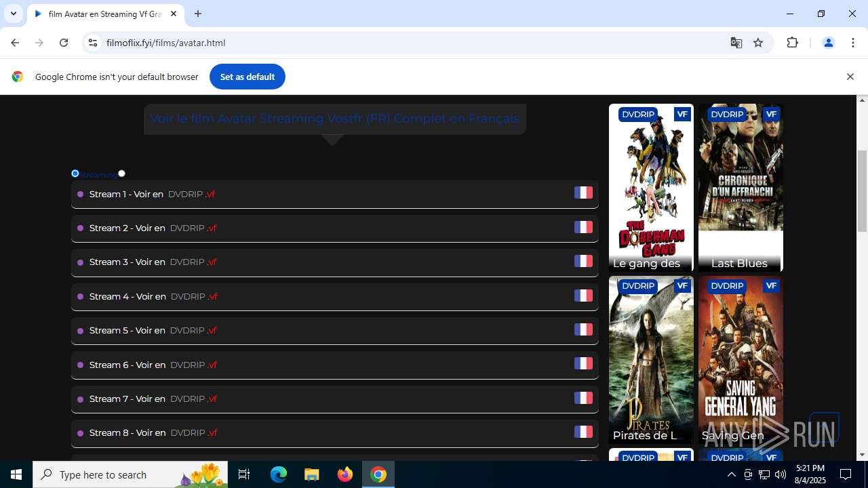Click the French flag on Stream 5
The height and width of the screenshot is (488, 868).
pos(583,329)
